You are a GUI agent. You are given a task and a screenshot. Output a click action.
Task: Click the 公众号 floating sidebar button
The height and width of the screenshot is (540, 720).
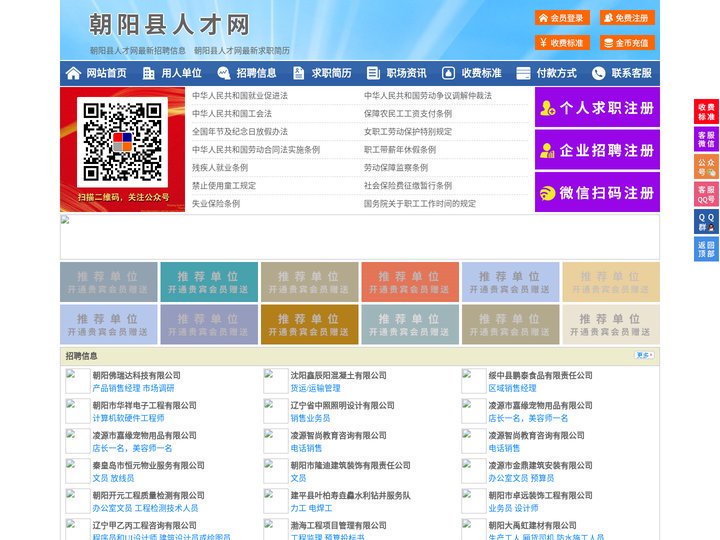(x=706, y=167)
